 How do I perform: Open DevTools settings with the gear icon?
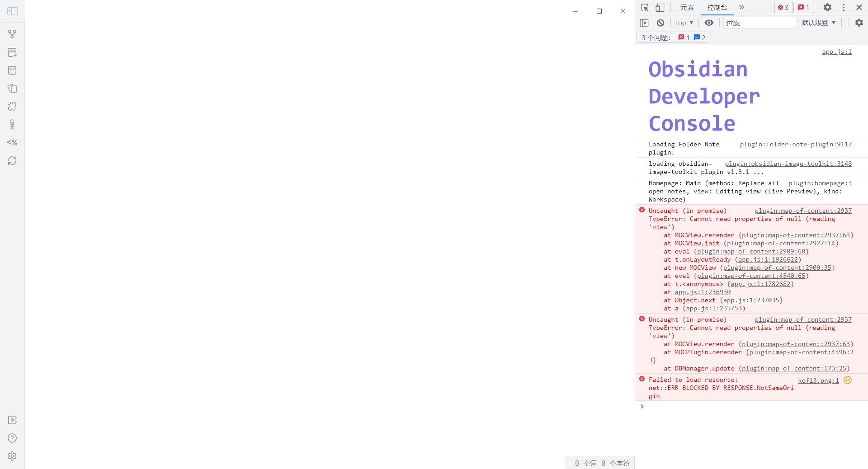tap(827, 7)
